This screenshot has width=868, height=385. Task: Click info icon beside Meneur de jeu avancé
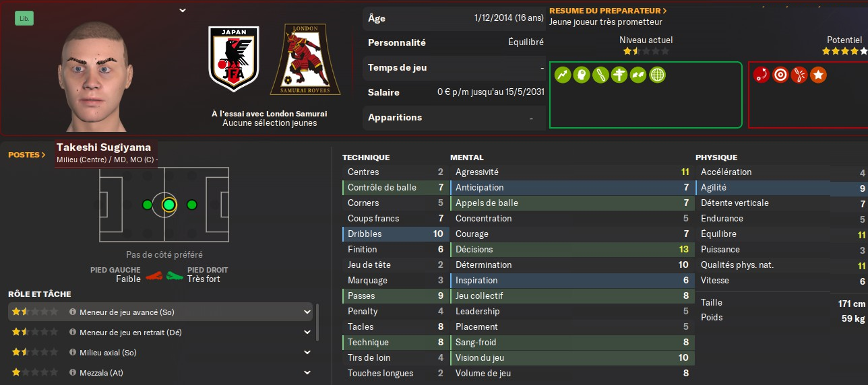click(73, 312)
